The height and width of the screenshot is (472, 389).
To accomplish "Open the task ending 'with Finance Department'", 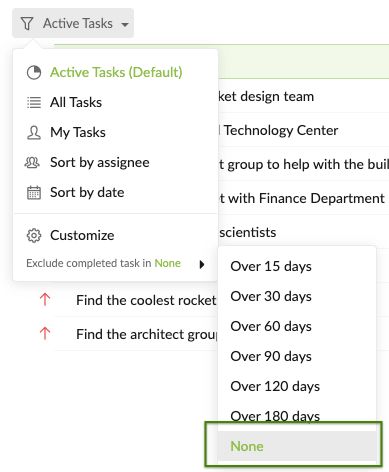I will coord(302,198).
